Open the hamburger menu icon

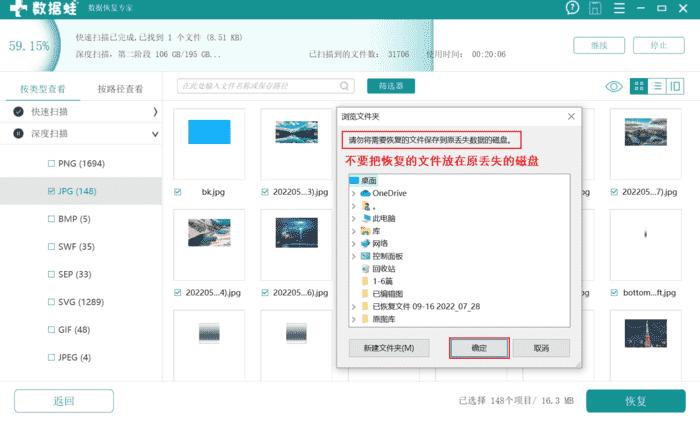(619, 8)
